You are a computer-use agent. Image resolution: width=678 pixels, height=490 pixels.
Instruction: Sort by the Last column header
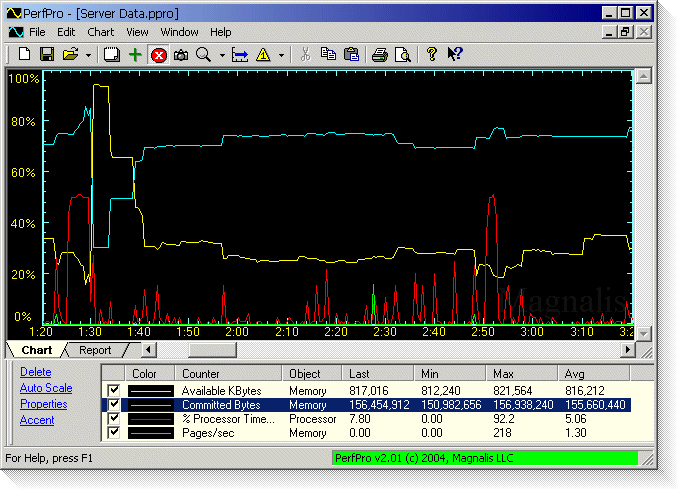[x=378, y=373]
